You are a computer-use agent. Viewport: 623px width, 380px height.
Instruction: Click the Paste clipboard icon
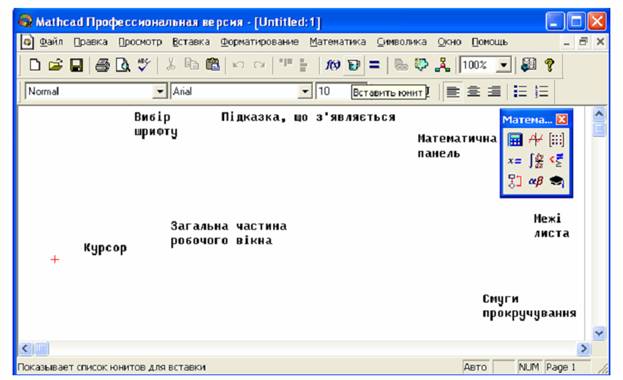[x=213, y=64]
